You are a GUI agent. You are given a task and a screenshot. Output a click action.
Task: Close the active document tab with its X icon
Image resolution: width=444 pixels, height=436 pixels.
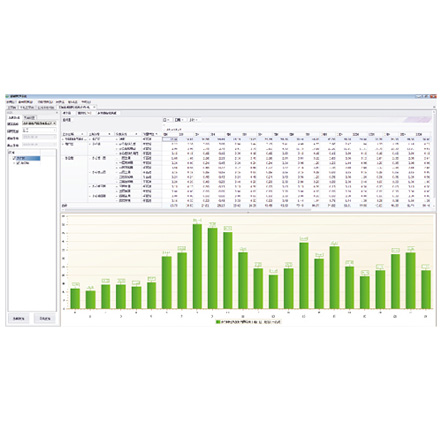pyautogui.click(x=94, y=107)
